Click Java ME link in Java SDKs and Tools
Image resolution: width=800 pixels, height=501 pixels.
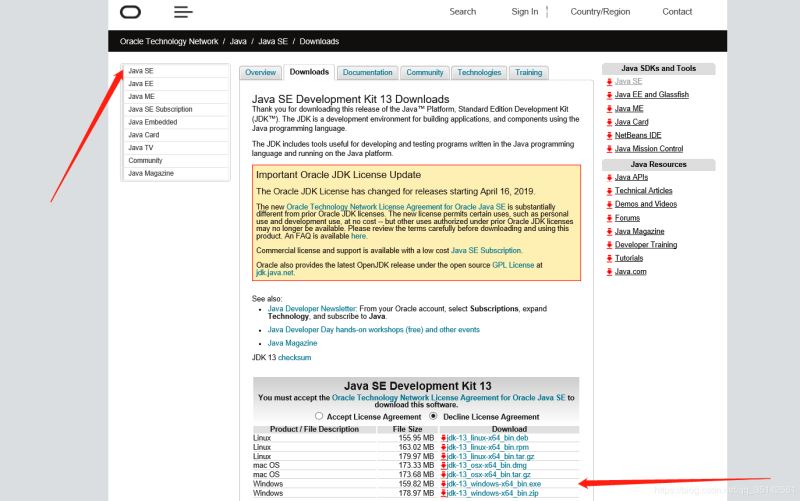click(629, 109)
